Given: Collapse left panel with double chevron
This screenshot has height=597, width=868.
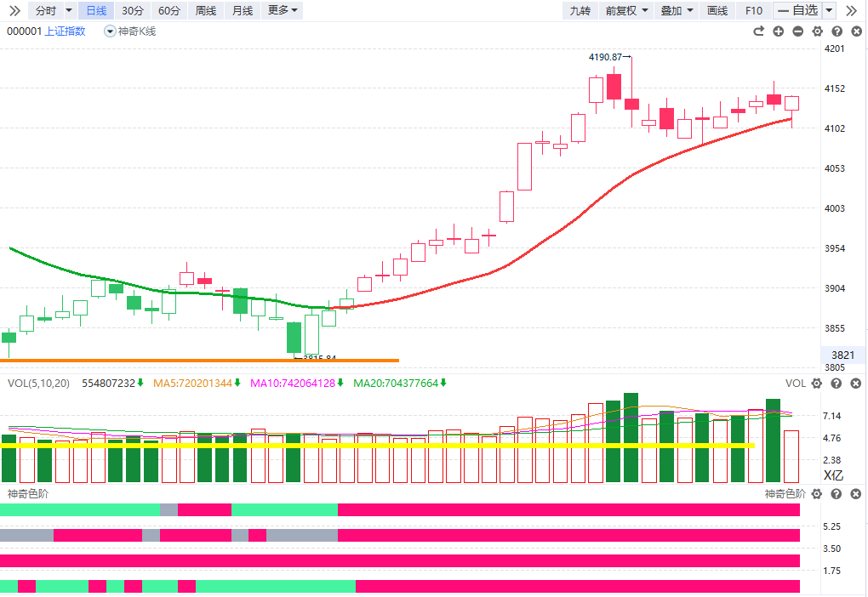Looking at the screenshot, I should 14,10.
